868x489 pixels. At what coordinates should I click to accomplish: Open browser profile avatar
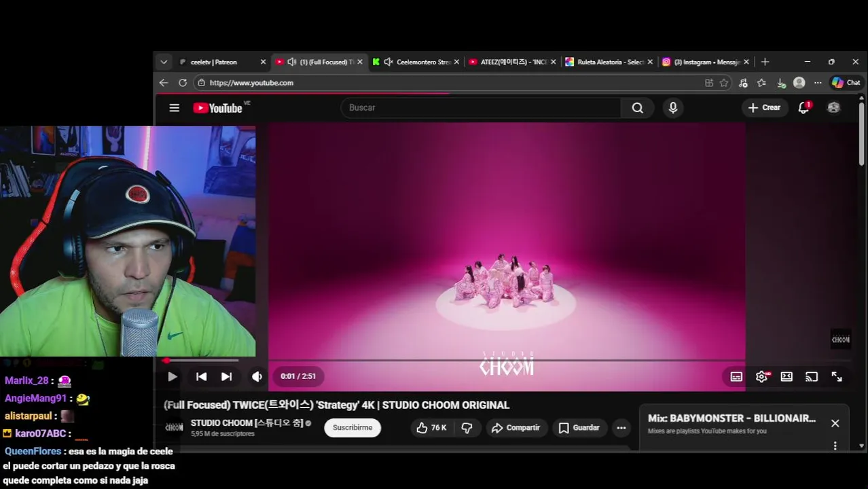coord(799,83)
